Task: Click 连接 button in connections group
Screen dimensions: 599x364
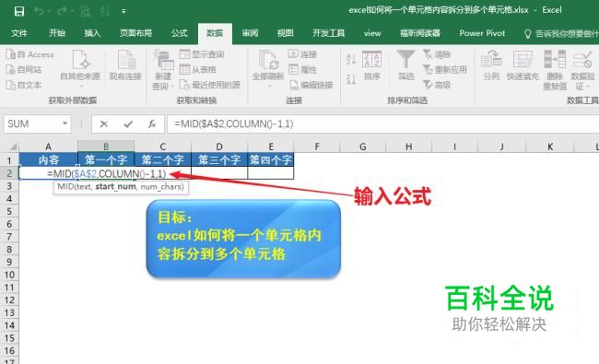Action: (x=302, y=54)
